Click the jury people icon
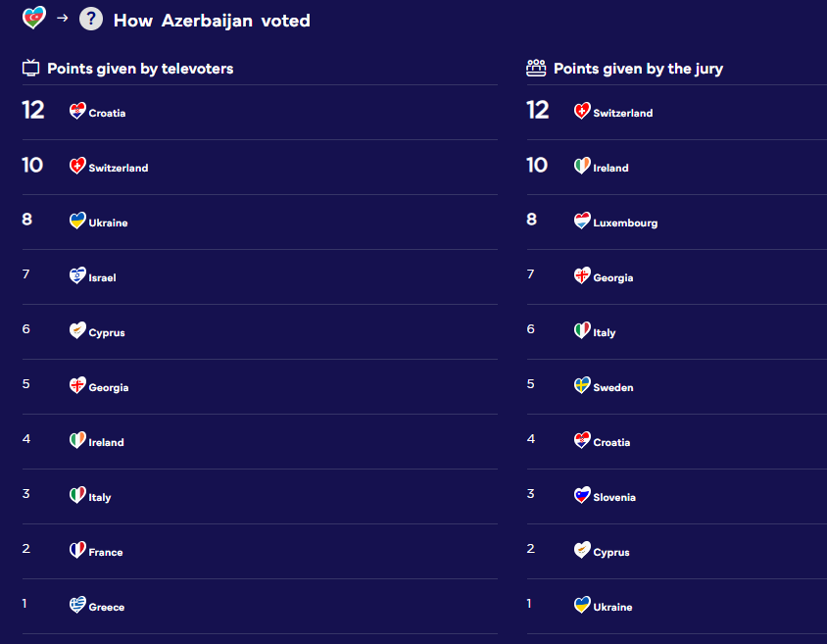Image resolution: width=827 pixels, height=644 pixels. click(x=536, y=68)
